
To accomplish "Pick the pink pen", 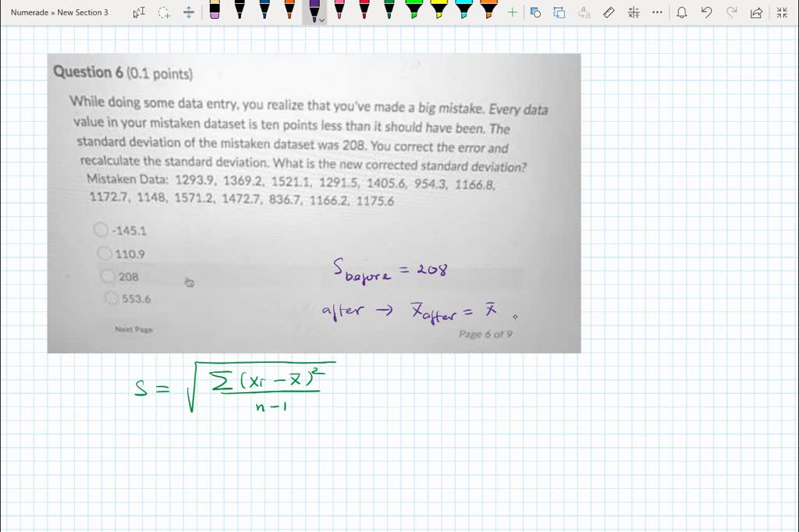I will [x=339, y=9].
